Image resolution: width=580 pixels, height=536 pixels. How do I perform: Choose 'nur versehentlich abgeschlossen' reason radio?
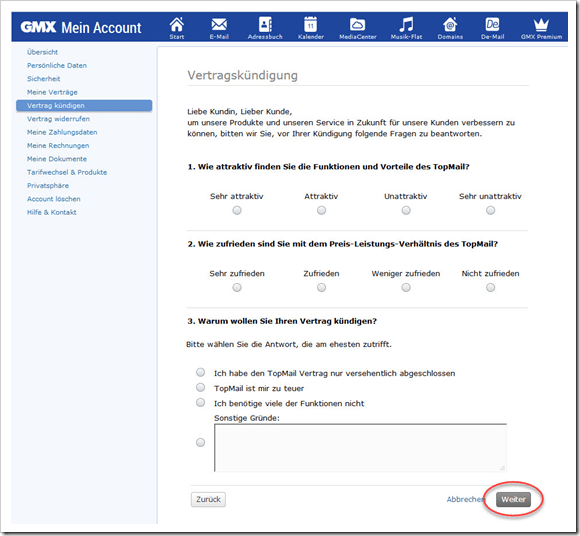(x=200, y=372)
